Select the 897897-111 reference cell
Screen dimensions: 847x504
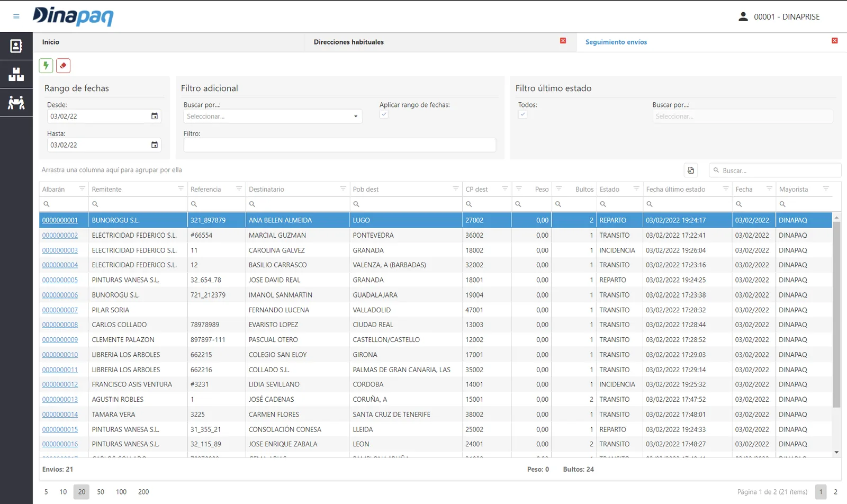pyautogui.click(x=217, y=340)
